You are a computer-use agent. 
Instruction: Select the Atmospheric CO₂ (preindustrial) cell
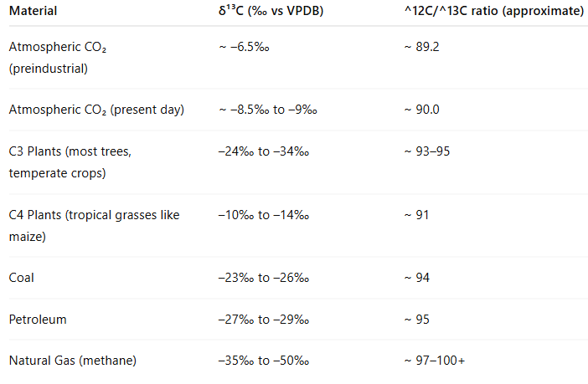pyautogui.click(x=58, y=58)
